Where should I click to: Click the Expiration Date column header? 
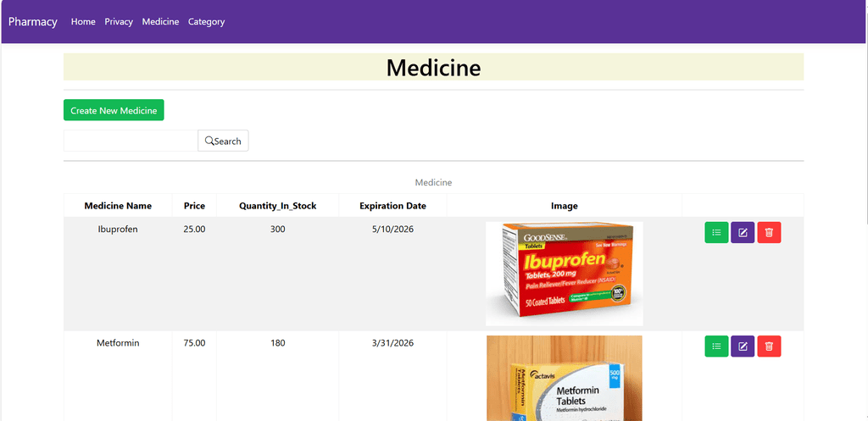pyautogui.click(x=393, y=206)
